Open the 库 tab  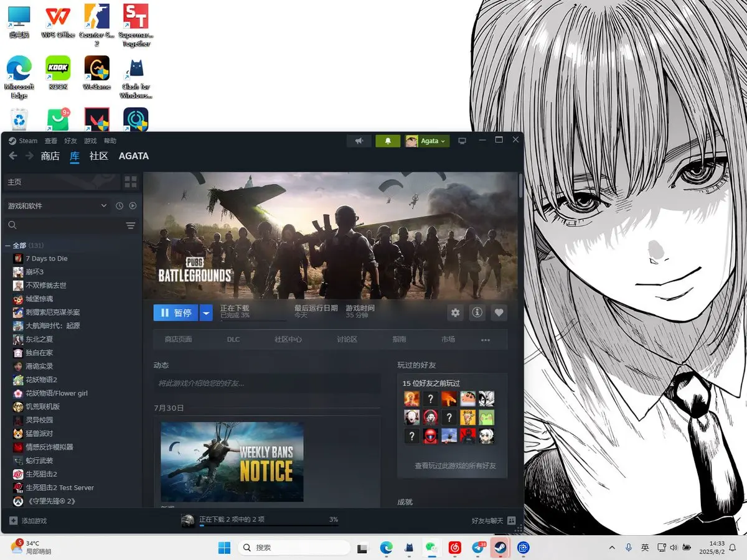pyautogui.click(x=75, y=156)
